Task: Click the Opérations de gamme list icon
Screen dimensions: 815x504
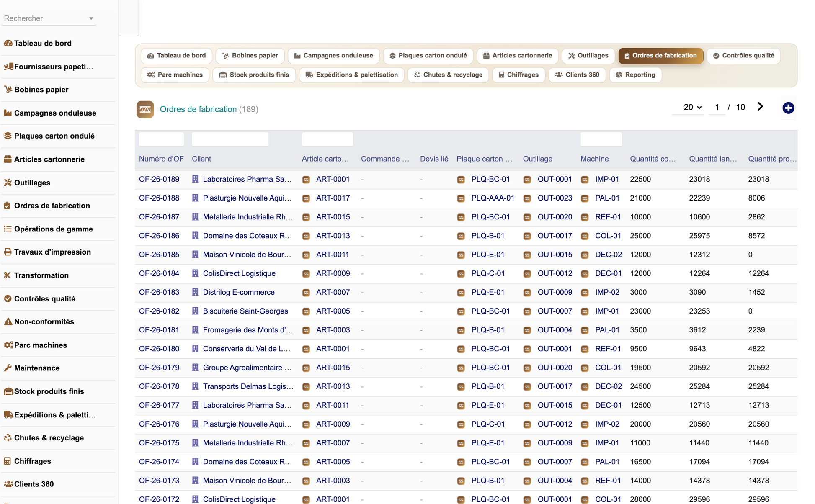Action: [x=8, y=229]
